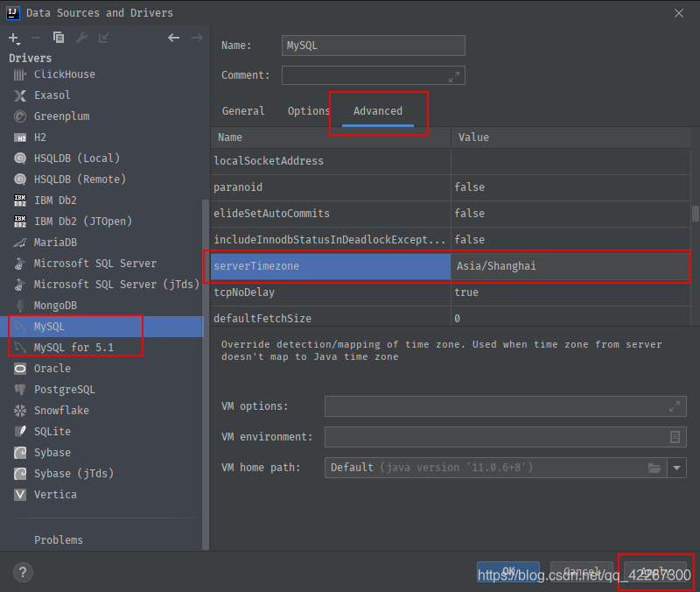Click the includeInnodbStatusInDeadlockExcept property
Screen dimensions: 700x592
[x=330, y=240]
